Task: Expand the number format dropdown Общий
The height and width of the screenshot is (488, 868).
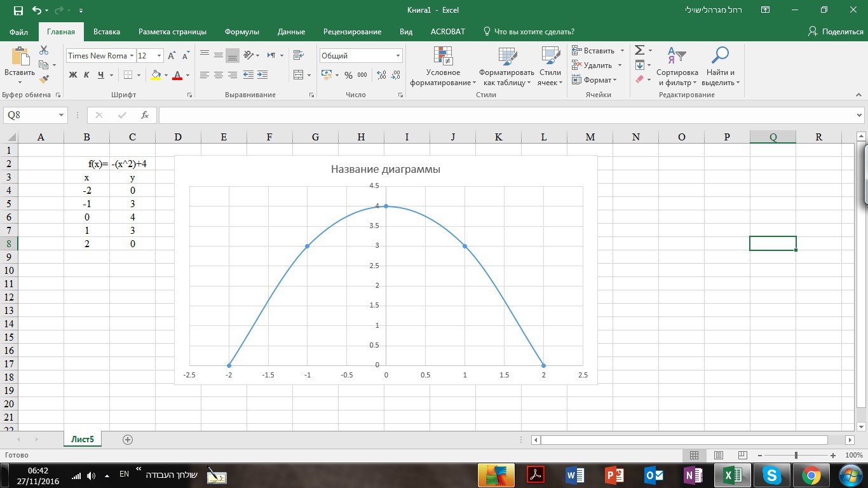Action: [x=398, y=56]
